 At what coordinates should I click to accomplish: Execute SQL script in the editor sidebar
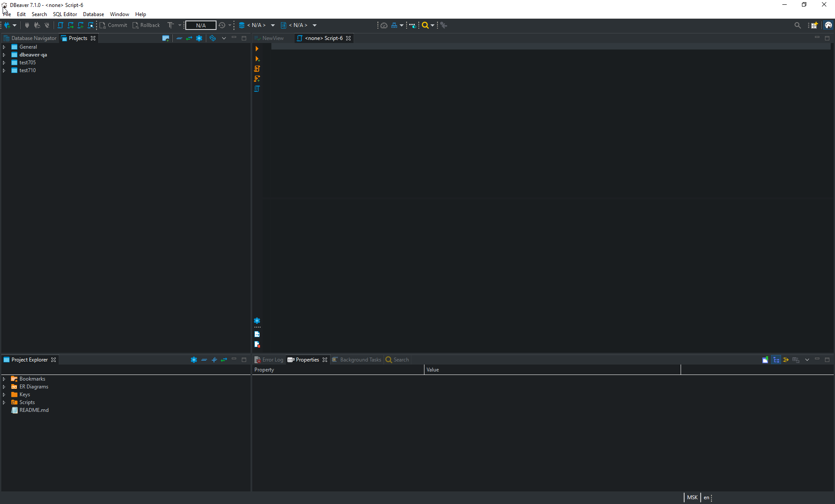click(257, 69)
